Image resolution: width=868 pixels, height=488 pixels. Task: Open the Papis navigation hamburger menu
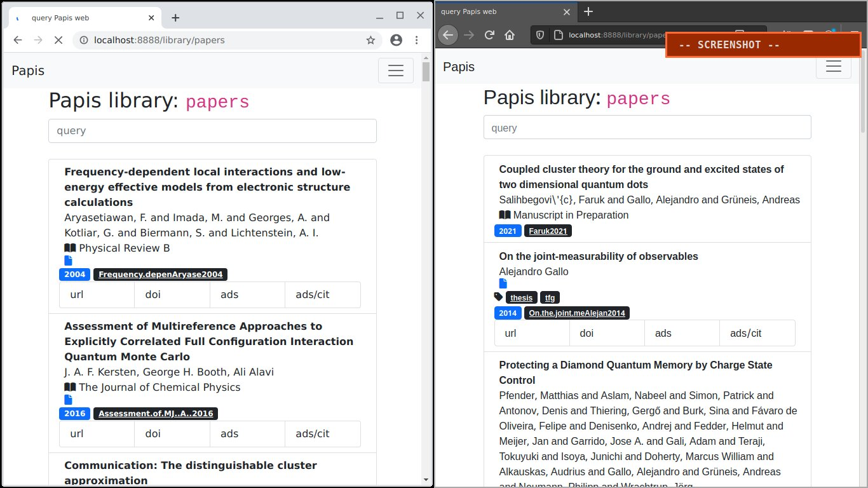pos(396,71)
